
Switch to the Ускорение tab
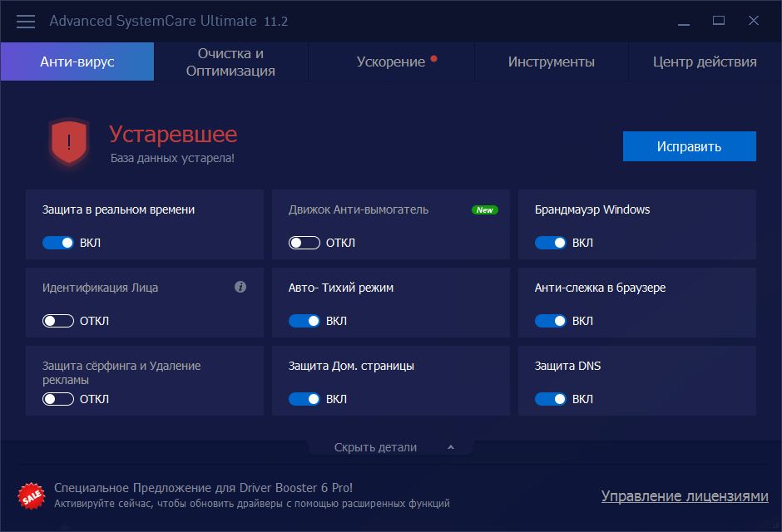391,62
